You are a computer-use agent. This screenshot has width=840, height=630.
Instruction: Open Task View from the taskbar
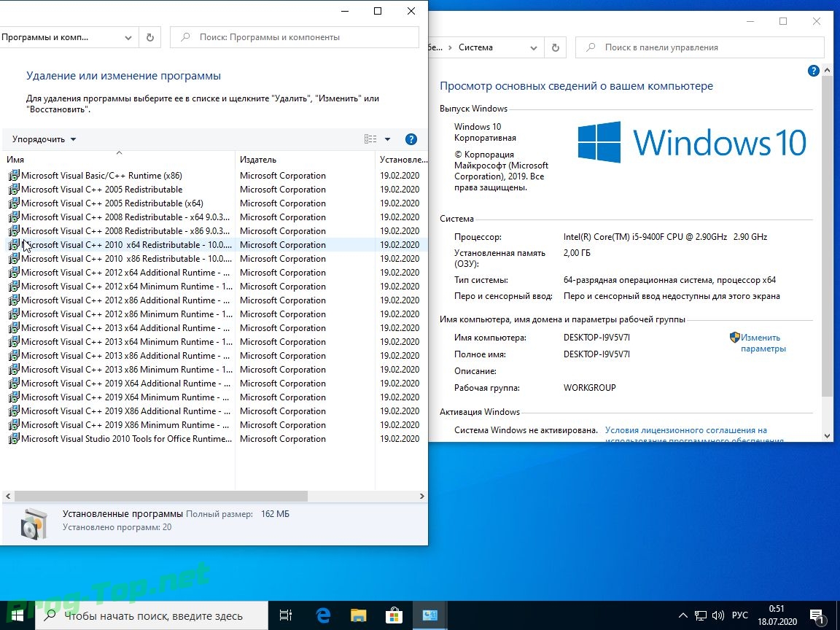[x=286, y=615]
